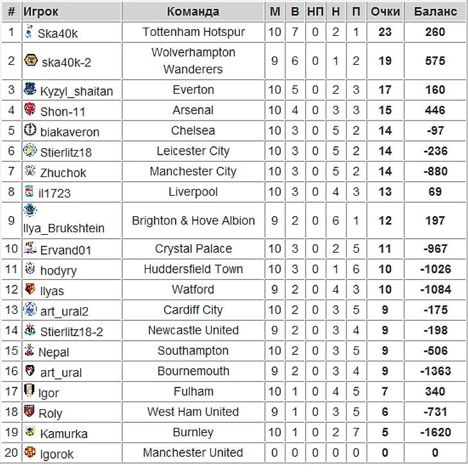Click the Команда column header

193,12
